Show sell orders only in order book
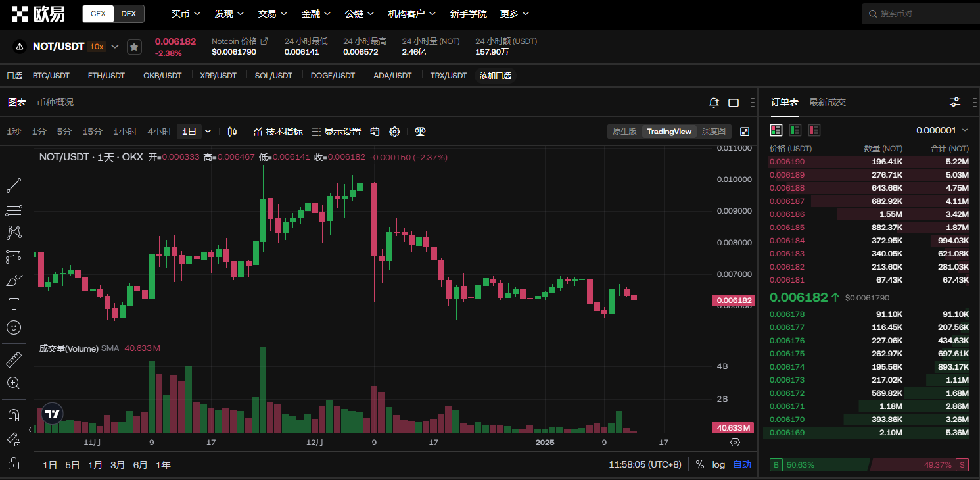 coord(814,130)
